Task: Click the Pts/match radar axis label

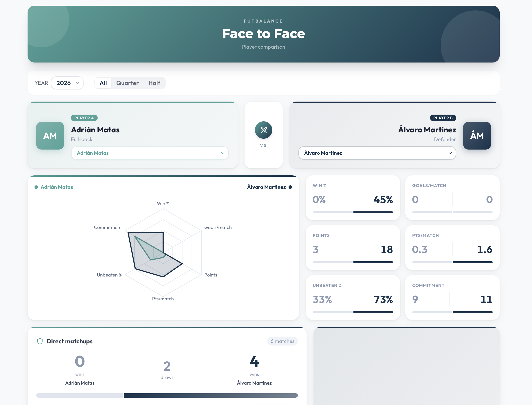Action: [163, 299]
